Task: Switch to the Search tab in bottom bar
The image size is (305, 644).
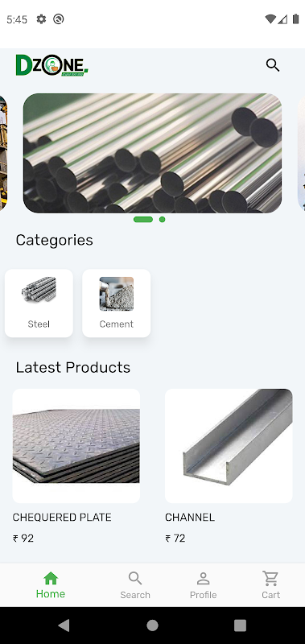Action: (135, 585)
